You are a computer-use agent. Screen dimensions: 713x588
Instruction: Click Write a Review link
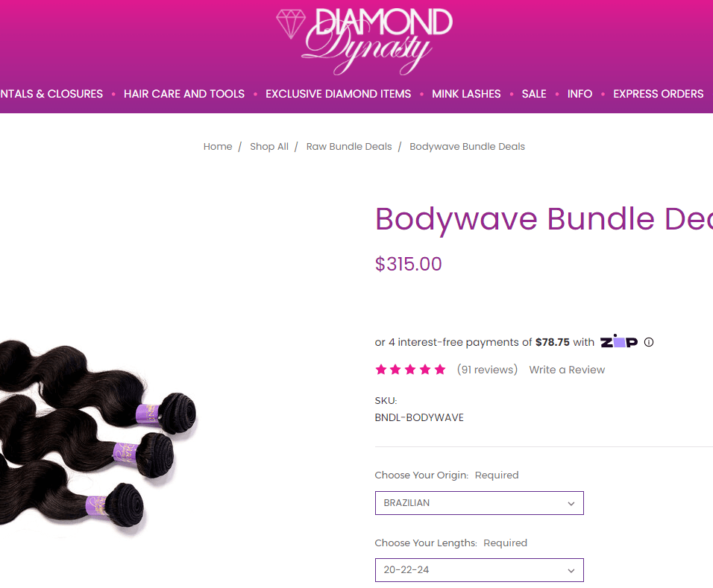(x=567, y=370)
